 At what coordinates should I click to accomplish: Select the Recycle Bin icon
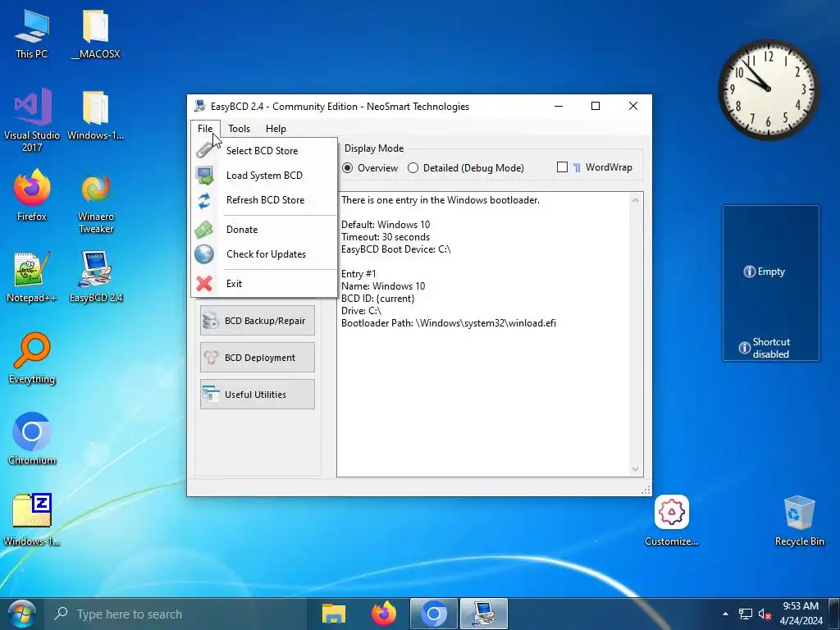[799, 521]
